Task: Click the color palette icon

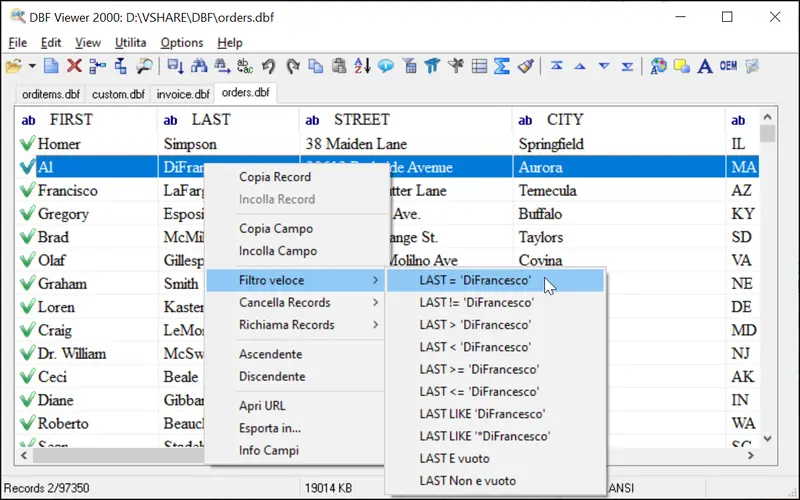Action: point(658,66)
